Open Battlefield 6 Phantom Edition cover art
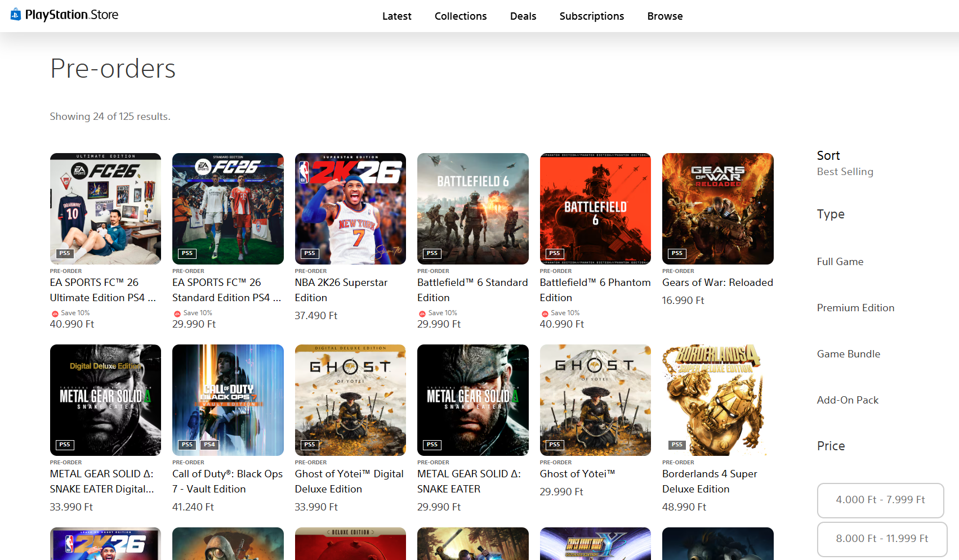Viewport: 959px width, 560px height. [595, 209]
